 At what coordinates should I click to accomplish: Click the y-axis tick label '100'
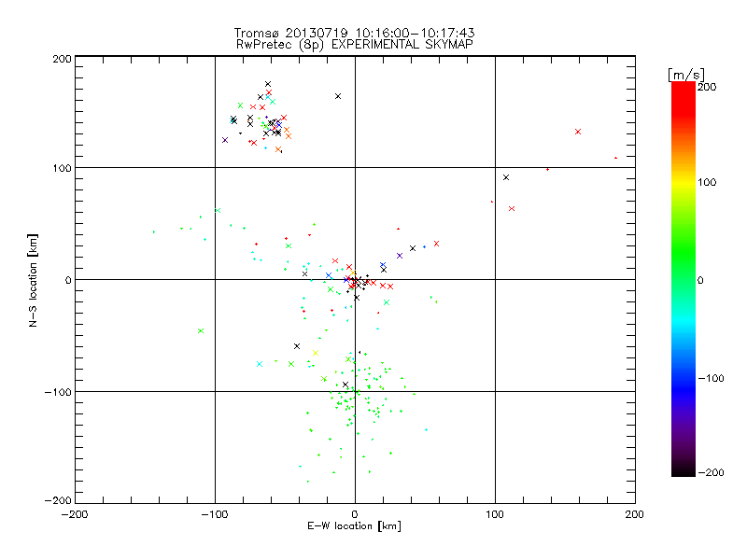pos(62,168)
